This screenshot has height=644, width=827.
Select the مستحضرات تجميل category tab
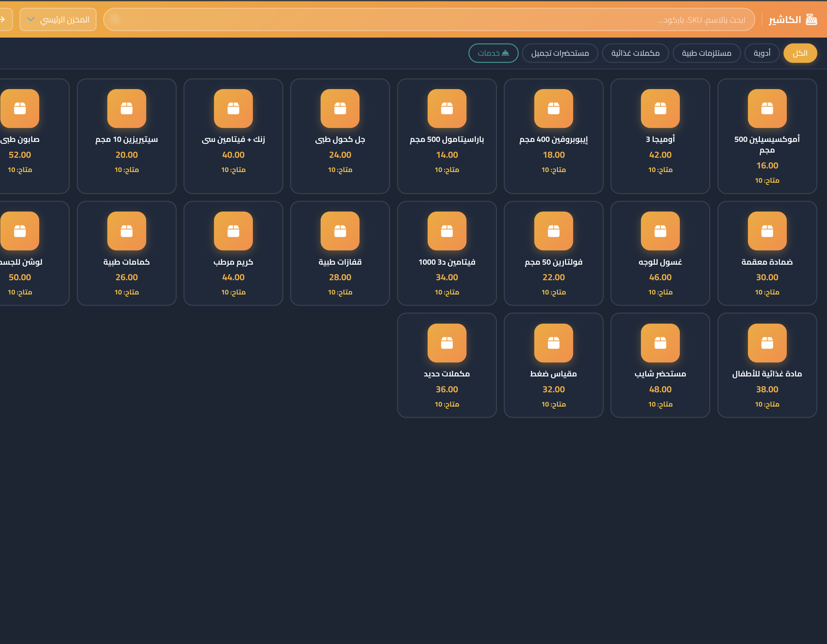click(560, 53)
